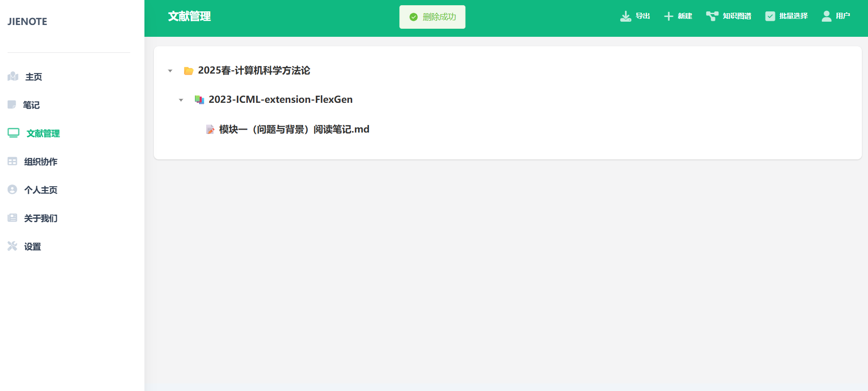Open the 关于我们 menu item
868x391 pixels.
[41, 218]
